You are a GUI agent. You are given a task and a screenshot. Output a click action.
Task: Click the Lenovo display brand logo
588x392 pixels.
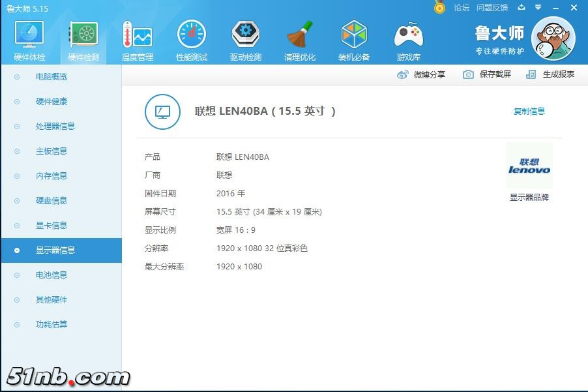pos(529,166)
